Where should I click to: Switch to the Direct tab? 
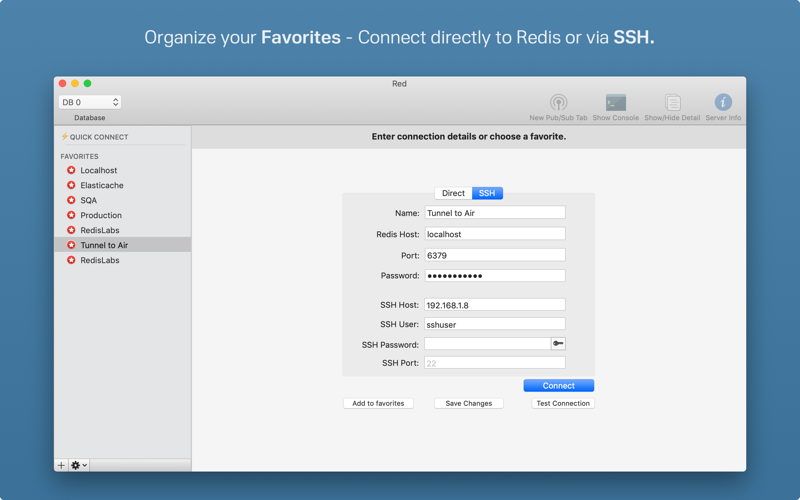click(453, 193)
